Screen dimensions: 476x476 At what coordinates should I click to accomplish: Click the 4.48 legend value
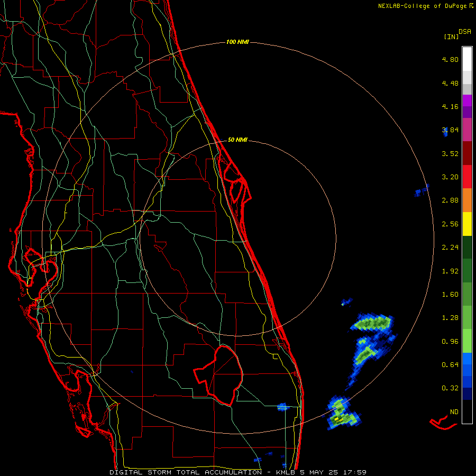click(x=450, y=83)
